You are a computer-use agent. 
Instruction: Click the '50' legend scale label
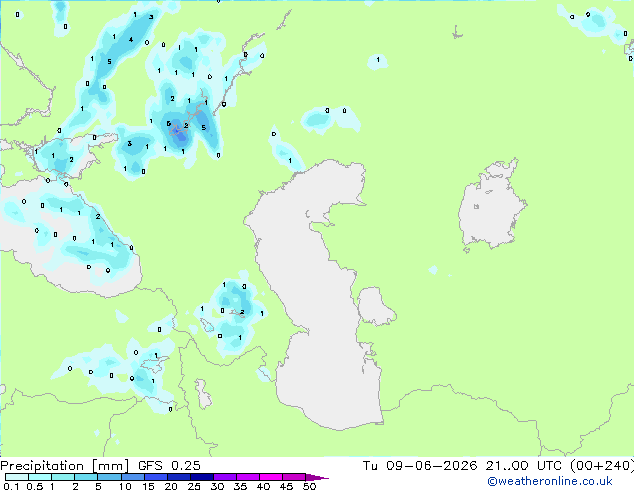click(x=309, y=486)
